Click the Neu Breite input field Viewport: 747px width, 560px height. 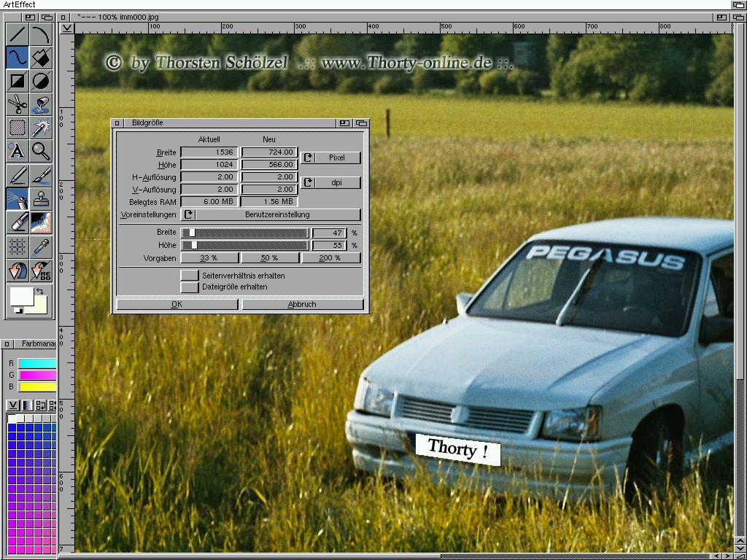click(269, 152)
